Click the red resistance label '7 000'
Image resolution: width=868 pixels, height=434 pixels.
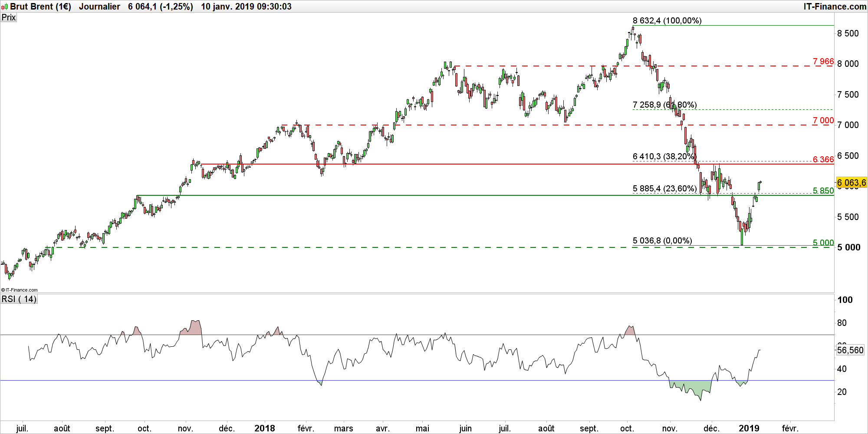pyautogui.click(x=823, y=120)
